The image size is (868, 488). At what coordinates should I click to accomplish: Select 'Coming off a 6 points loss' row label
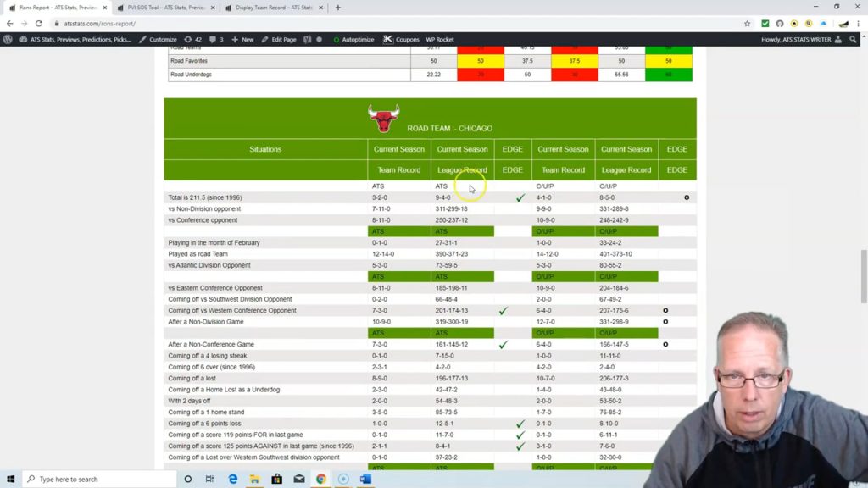point(204,424)
